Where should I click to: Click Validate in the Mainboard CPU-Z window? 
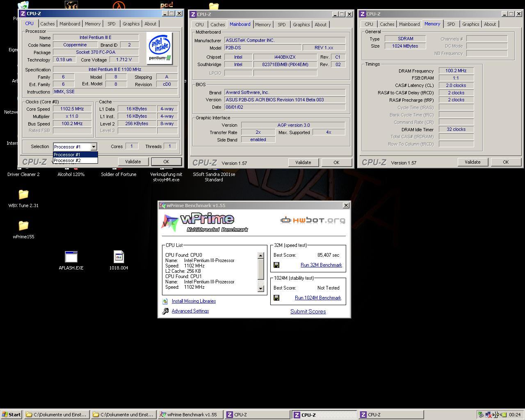(x=303, y=162)
